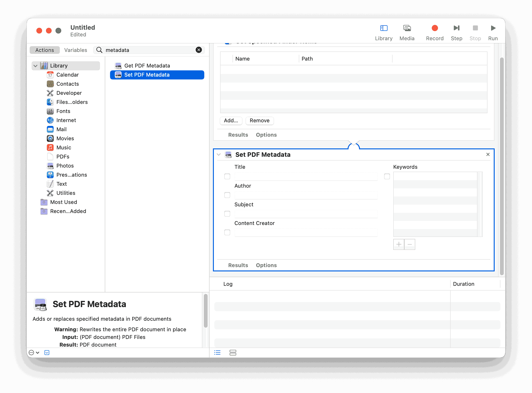532x393 pixels.
Task: Switch to flow view at the bottom
Action: pyautogui.click(x=233, y=353)
